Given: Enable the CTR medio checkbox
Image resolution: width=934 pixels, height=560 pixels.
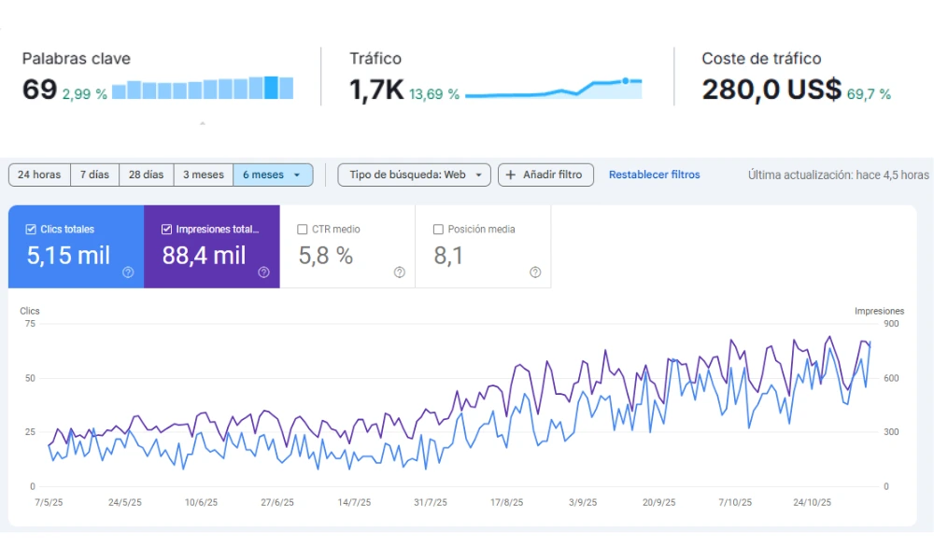Looking at the screenshot, I should coord(302,229).
